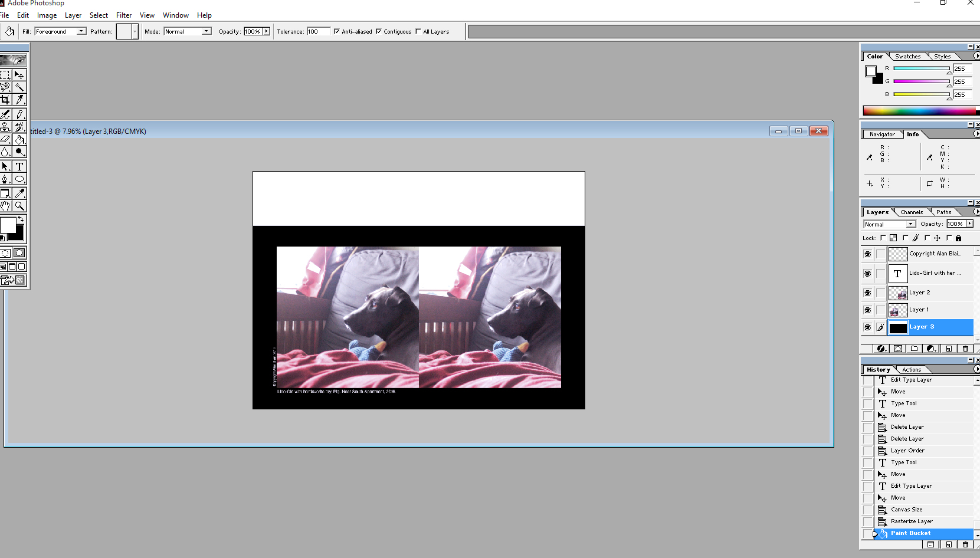The height and width of the screenshot is (558, 980).
Task: Open the Pattern picker dropdown
Action: (x=135, y=32)
